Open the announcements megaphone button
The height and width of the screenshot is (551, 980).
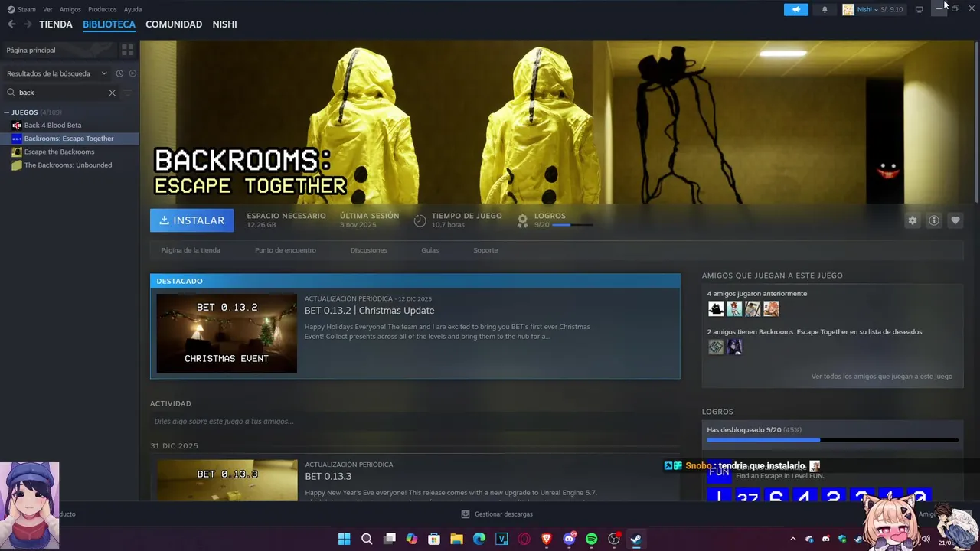[x=796, y=9]
